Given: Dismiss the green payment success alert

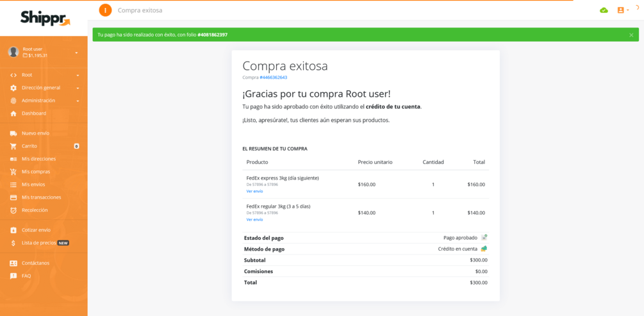Looking at the screenshot, I should (631, 35).
